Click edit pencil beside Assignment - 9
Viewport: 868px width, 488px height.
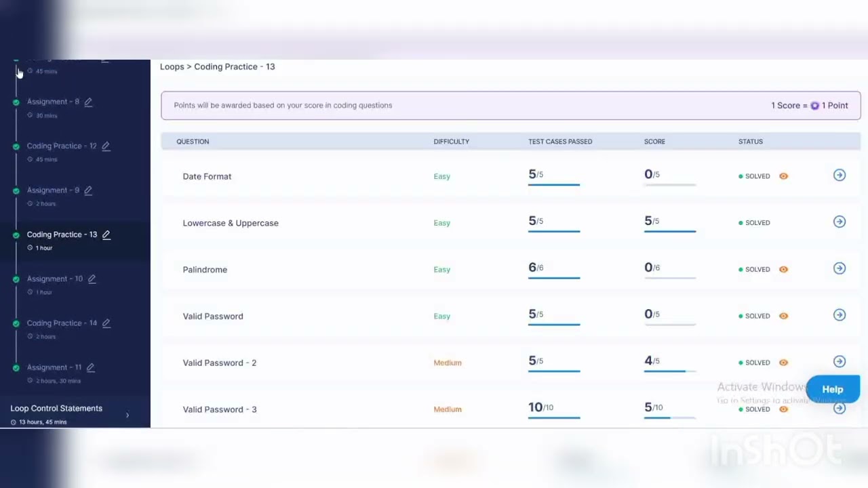click(88, 190)
